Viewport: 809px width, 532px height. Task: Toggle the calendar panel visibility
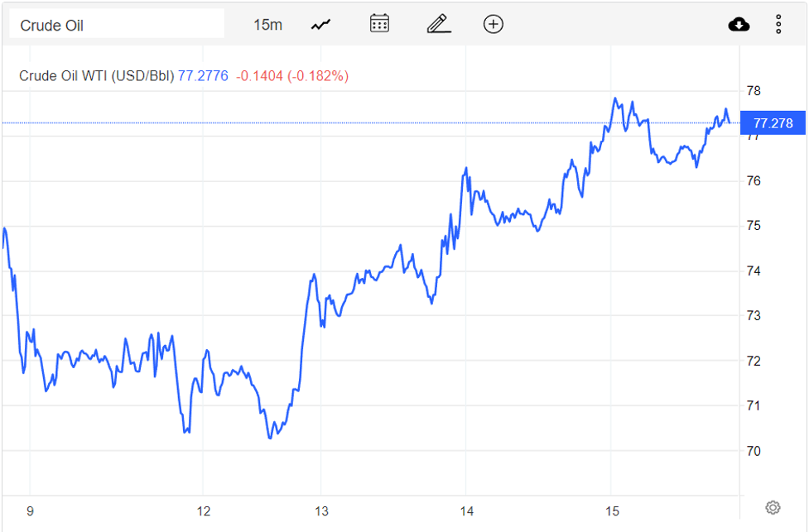[x=378, y=23]
